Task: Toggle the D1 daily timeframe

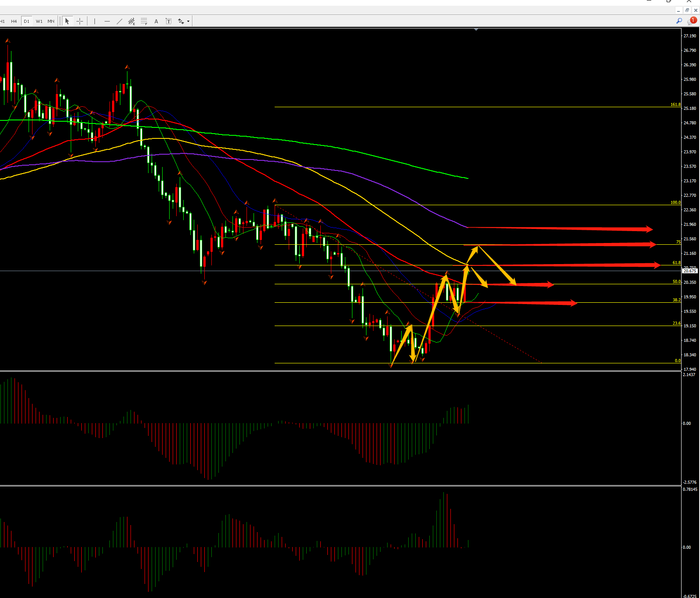Action: click(x=26, y=21)
